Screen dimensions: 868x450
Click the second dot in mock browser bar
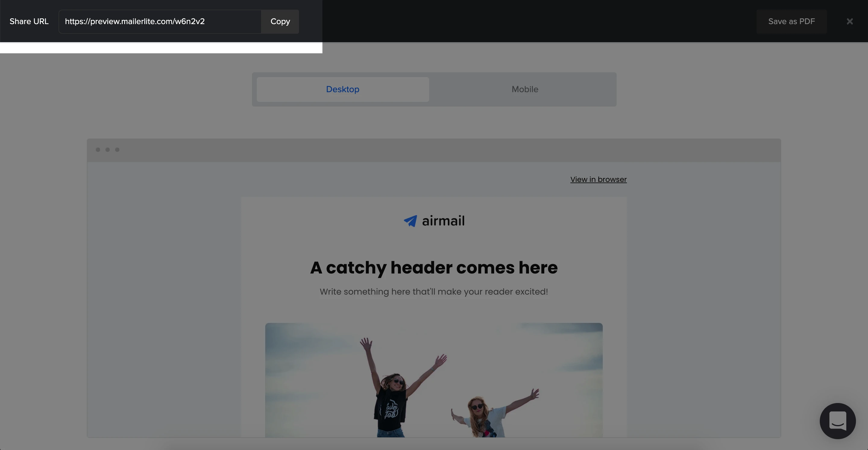pos(108,150)
